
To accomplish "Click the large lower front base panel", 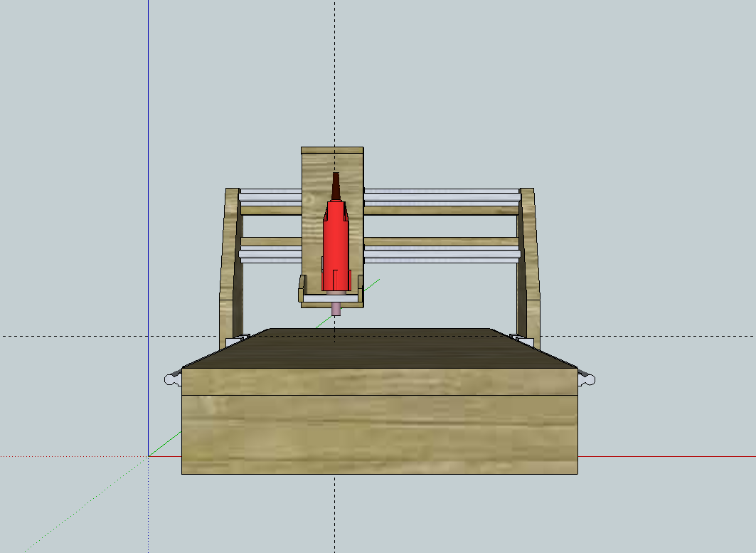I will [380, 435].
